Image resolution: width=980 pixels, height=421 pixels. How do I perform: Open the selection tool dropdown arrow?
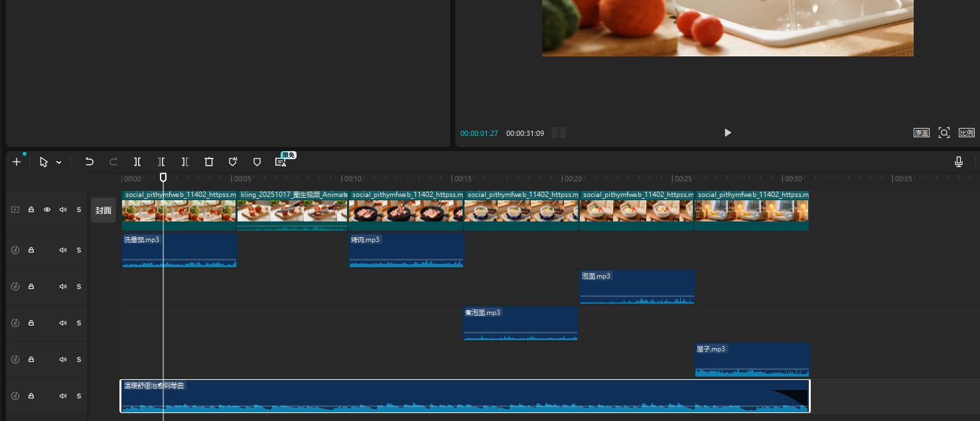coord(59,162)
